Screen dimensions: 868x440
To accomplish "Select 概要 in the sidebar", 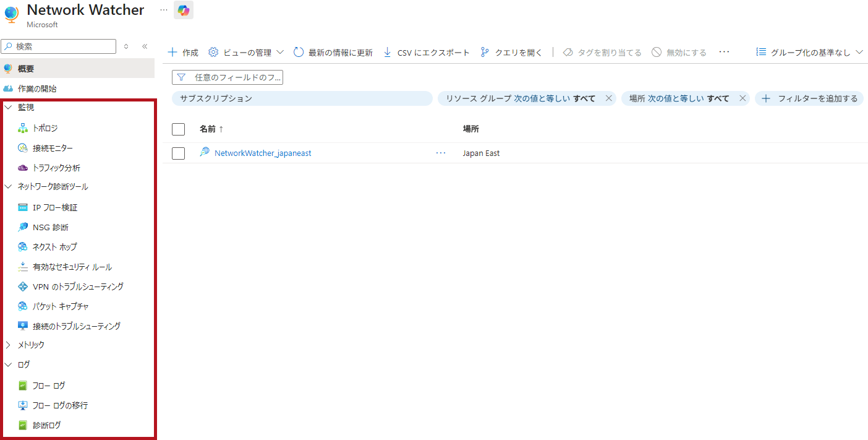I will 77,69.
